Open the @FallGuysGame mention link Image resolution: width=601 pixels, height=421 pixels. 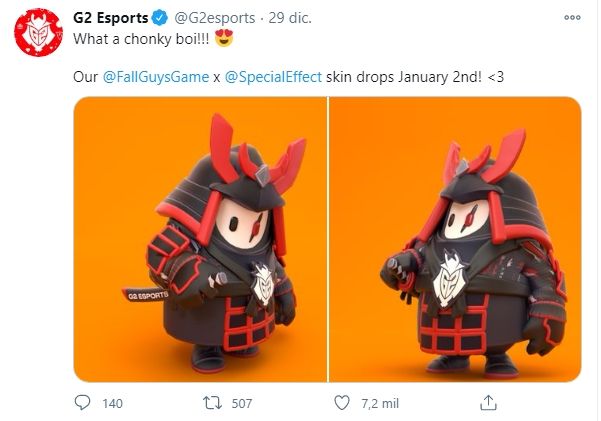point(156,77)
